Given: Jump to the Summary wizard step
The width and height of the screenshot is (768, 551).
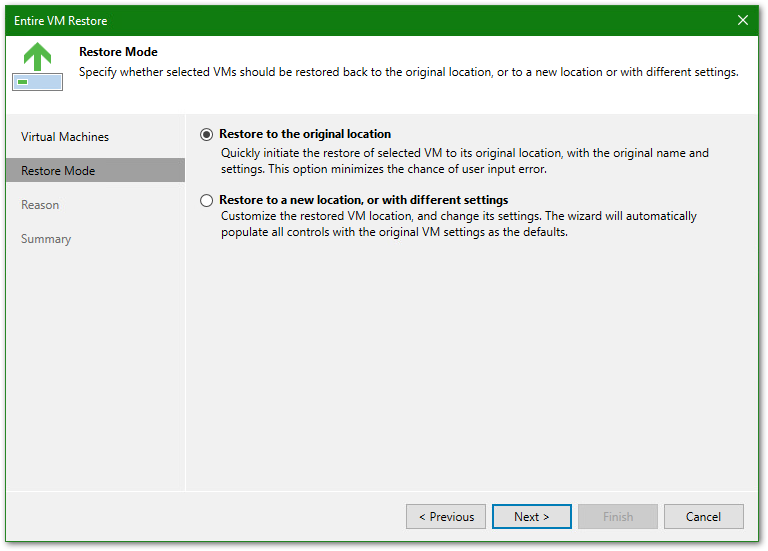Looking at the screenshot, I should [x=46, y=239].
